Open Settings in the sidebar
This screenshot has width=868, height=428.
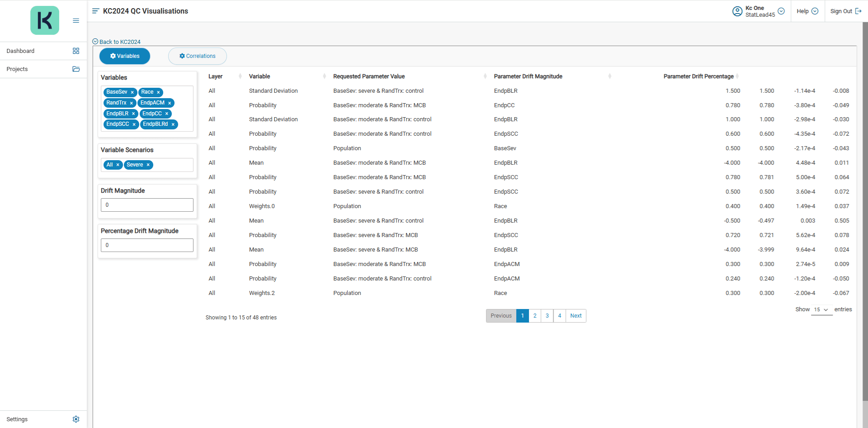pyautogui.click(x=43, y=419)
